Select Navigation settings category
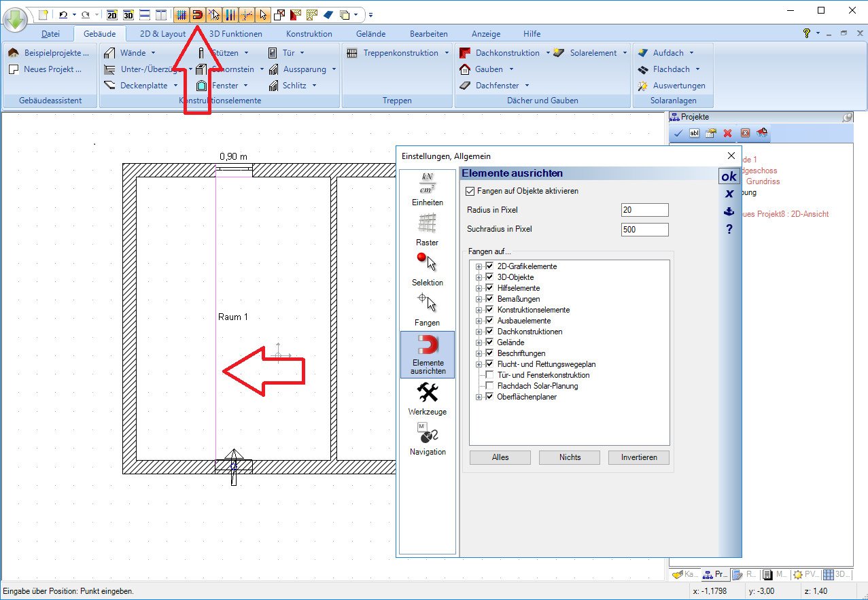The image size is (868, 600). 427,439
